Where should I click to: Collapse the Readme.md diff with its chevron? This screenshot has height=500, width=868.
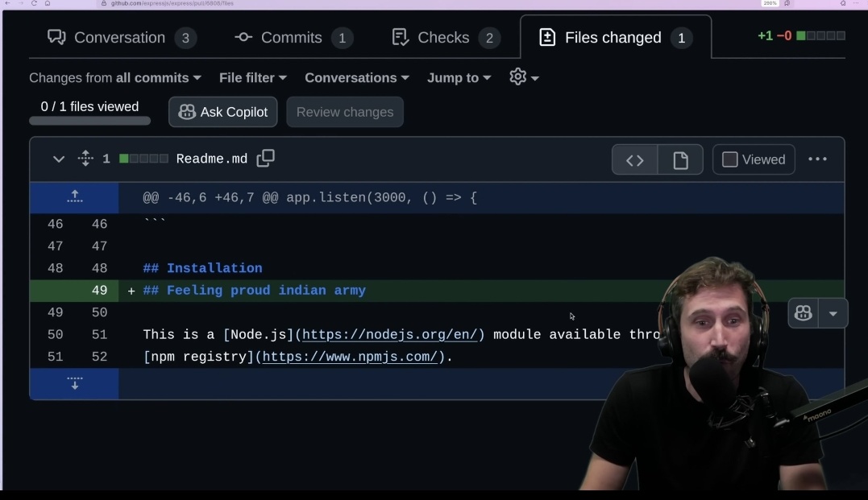[x=57, y=159]
